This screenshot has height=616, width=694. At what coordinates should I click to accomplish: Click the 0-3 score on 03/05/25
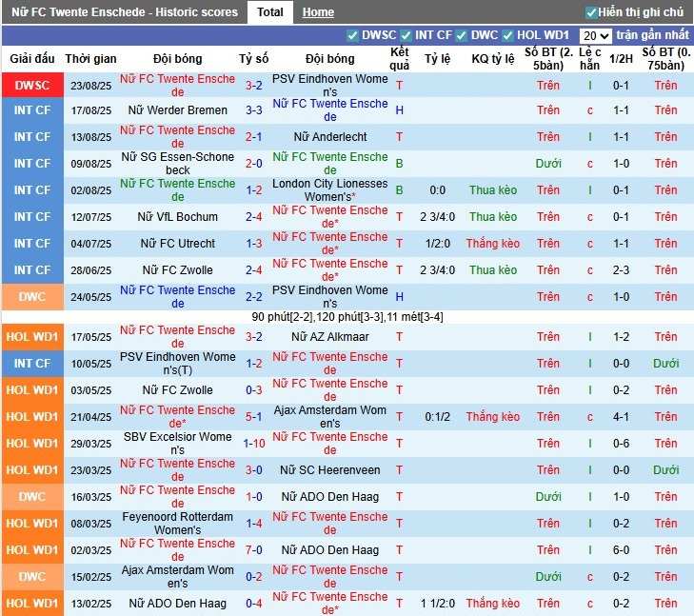[x=253, y=389]
